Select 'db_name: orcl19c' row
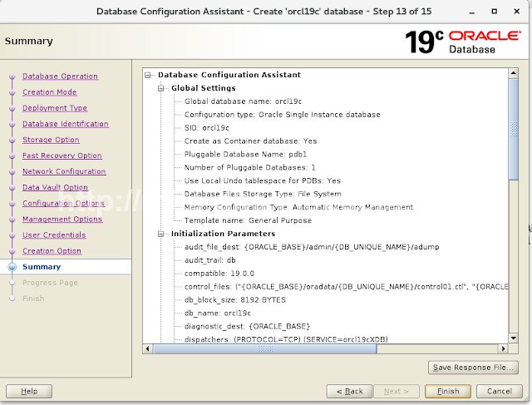This screenshot has height=405, width=532. click(x=218, y=314)
